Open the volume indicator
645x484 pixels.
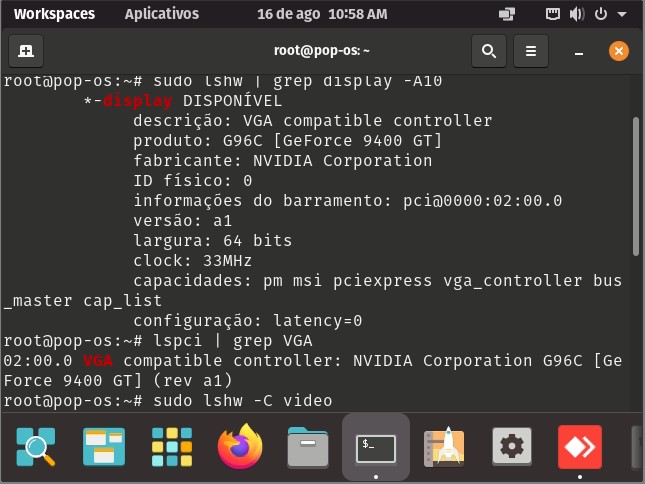(576, 14)
